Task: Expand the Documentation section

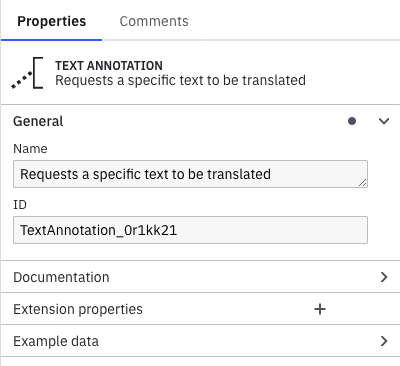Action: 384,277
